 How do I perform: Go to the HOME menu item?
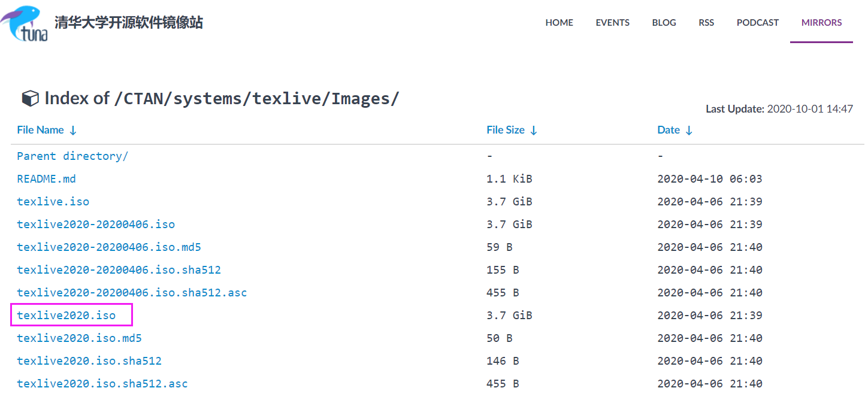point(559,23)
